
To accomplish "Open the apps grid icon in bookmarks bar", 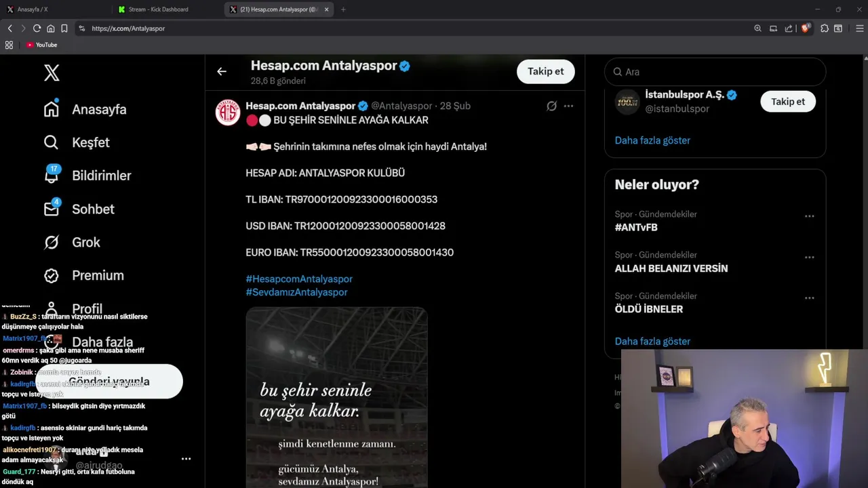I will (9, 45).
